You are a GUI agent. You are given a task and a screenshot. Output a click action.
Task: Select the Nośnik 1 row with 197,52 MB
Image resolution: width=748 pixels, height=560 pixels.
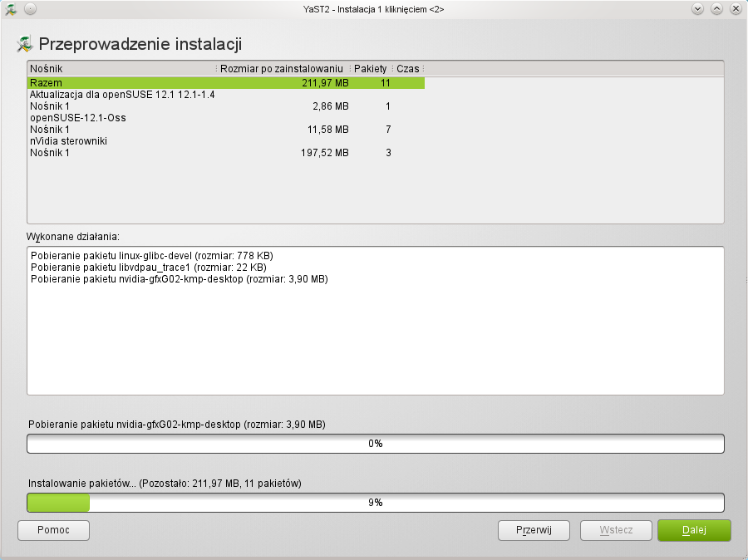[x=226, y=153]
